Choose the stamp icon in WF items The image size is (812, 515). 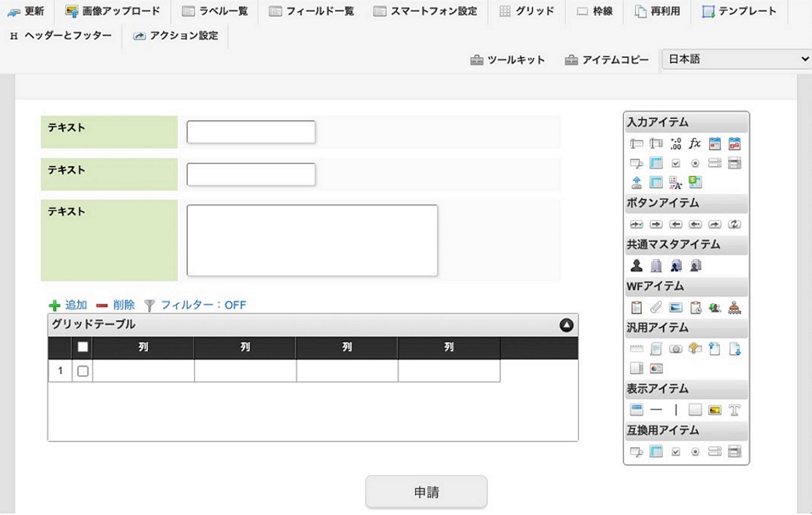[x=734, y=308]
